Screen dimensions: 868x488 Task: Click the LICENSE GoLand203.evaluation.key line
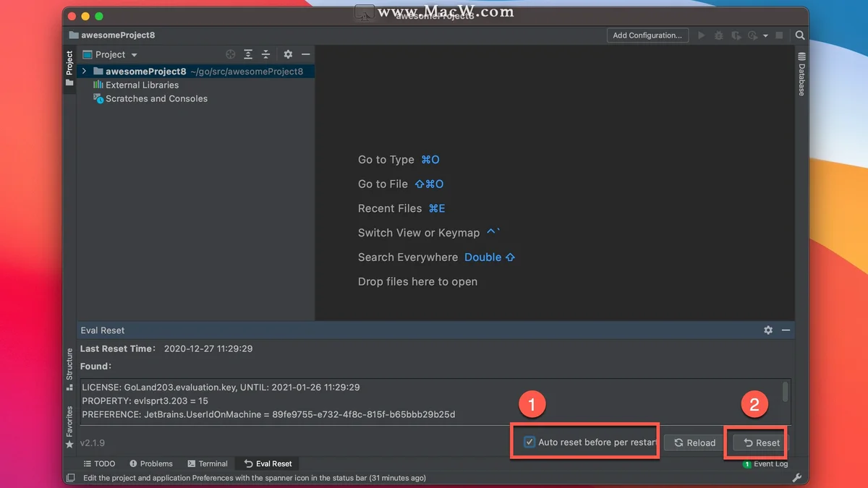221,388
